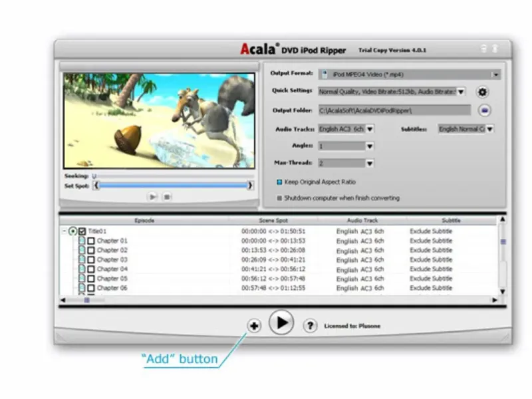Image resolution: width=532 pixels, height=399 pixels.
Task: Click Title01 scene spot 00:00:00 <-> 01:50:51
Action: pos(273,231)
